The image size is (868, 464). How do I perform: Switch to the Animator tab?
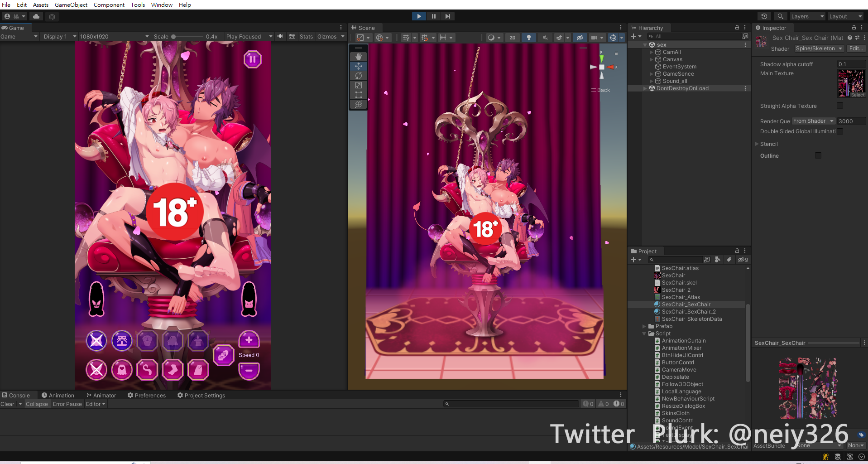101,396
